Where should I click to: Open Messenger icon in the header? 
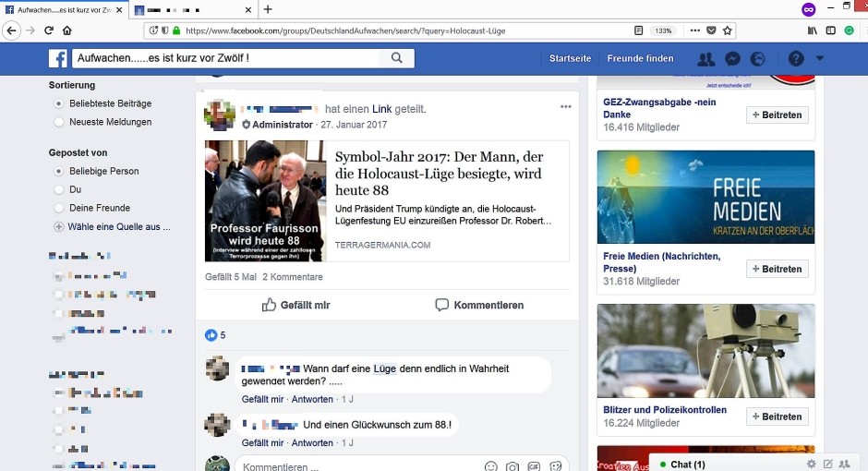pos(732,58)
